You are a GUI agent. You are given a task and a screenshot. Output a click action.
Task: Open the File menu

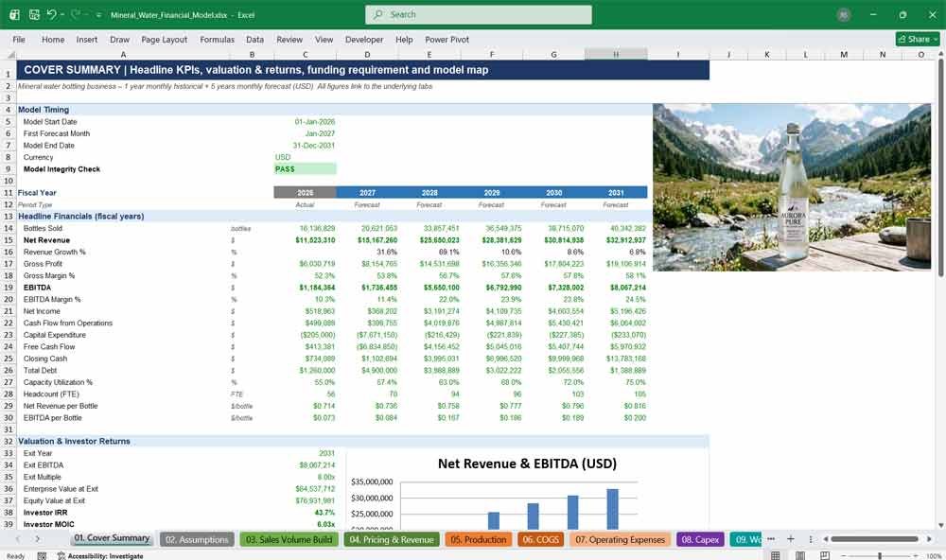tap(19, 39)
